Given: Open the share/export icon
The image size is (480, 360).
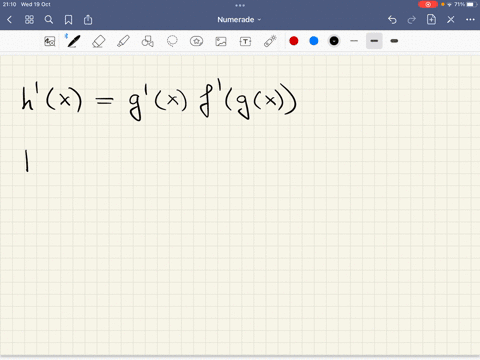Looking at the screenshot, I should tap(88, 20).
